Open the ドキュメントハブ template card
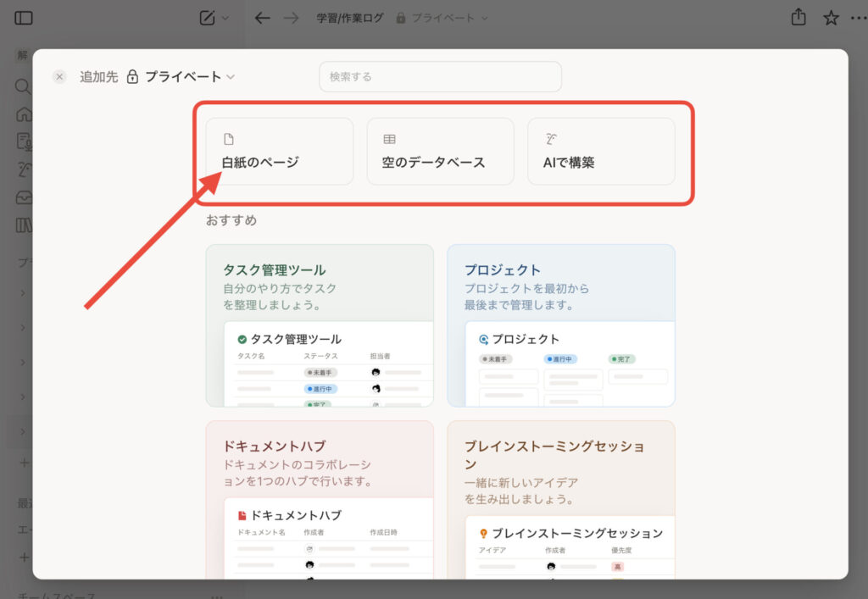Image resolution: width=868 pixels, height=599 pixels. coord(320,500)
